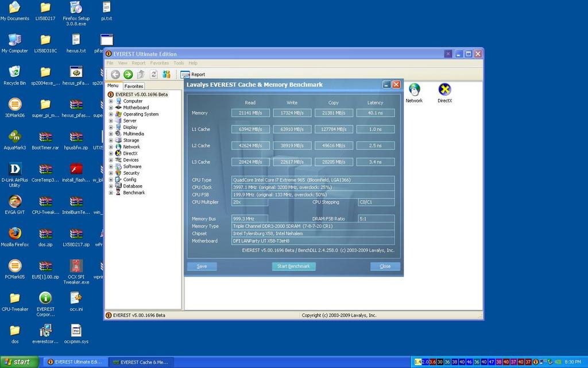This screenshot has width=588, height=368.
Task: Expand the Display tree node
Action: click(x=111, y=127)
